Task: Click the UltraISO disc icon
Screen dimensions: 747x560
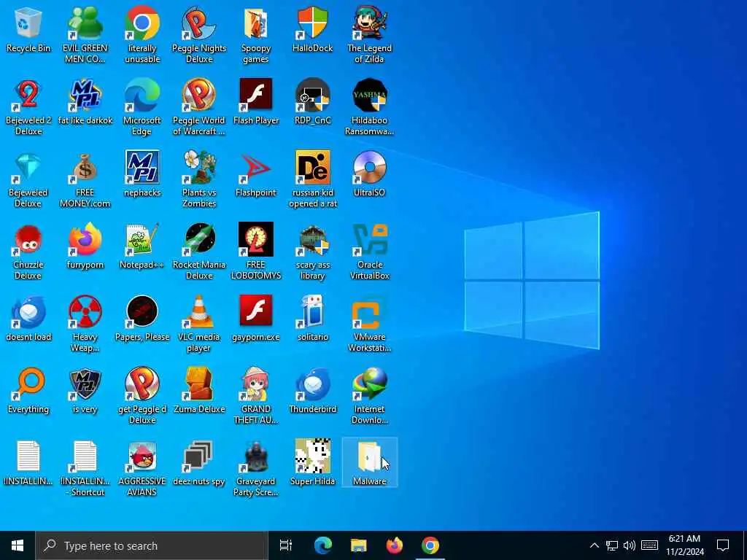Action: click(370, 175)
